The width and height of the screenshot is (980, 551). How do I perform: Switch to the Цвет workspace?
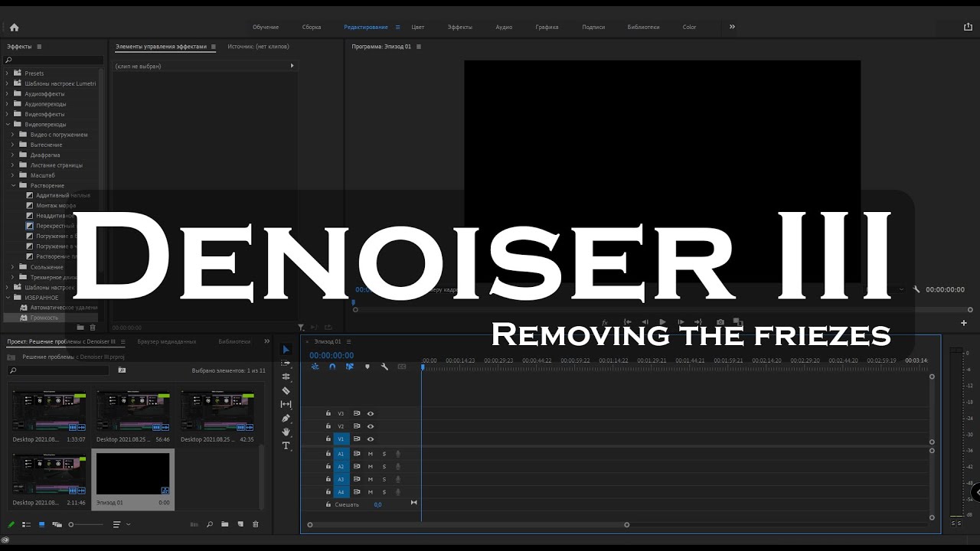[x=418, y=27]
